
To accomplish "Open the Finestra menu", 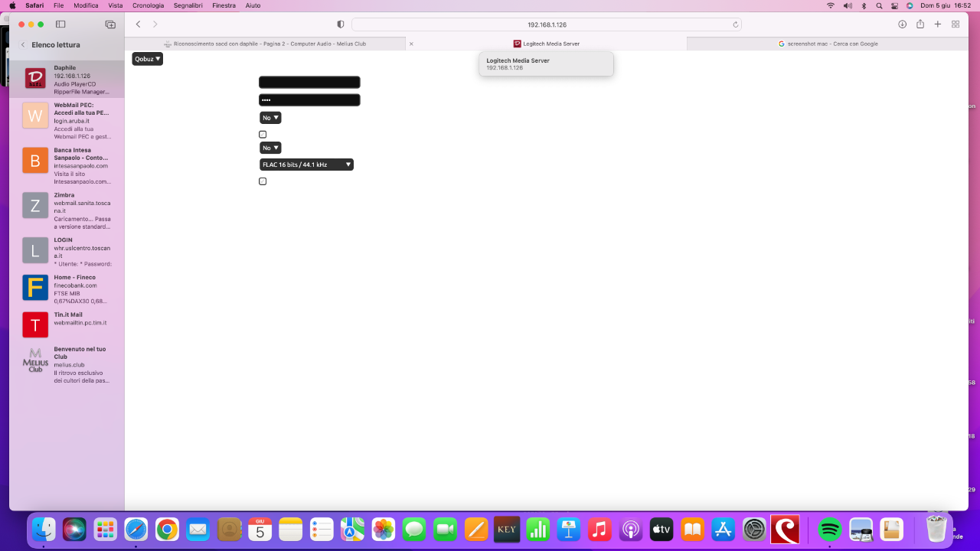I will point(224,5).
